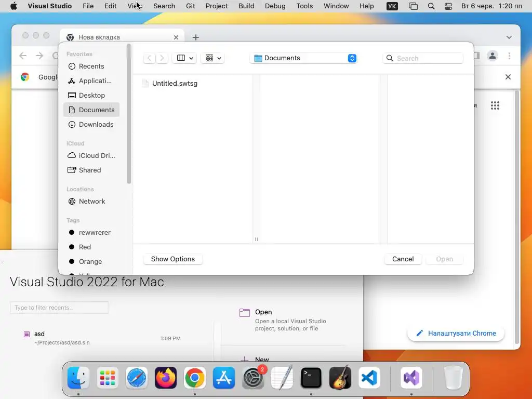Click the file dialog Search field
The width and height of the screenshot is (532, 399).
click(423, 58)
